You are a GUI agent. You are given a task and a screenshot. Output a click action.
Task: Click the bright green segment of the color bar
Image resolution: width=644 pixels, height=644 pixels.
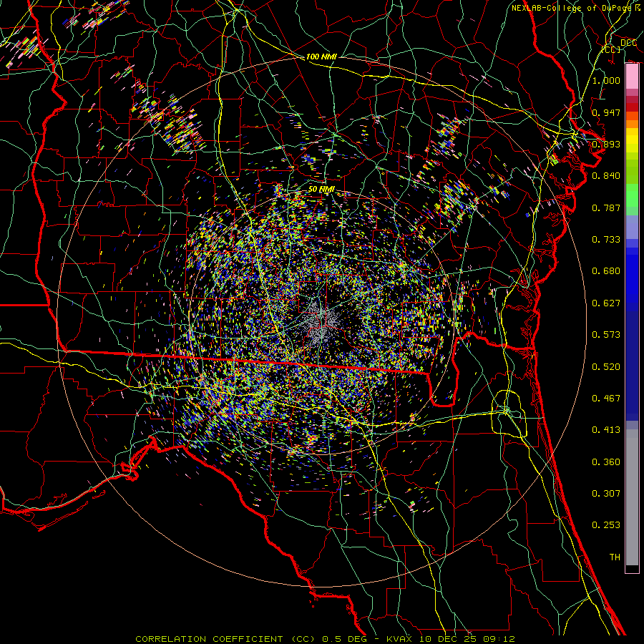tap(632, 195)
